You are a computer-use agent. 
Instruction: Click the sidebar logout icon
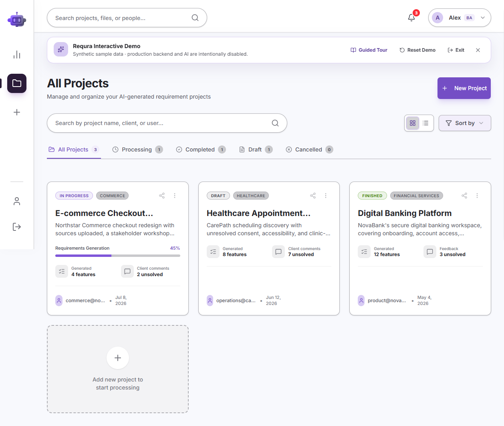coord(17,227)
